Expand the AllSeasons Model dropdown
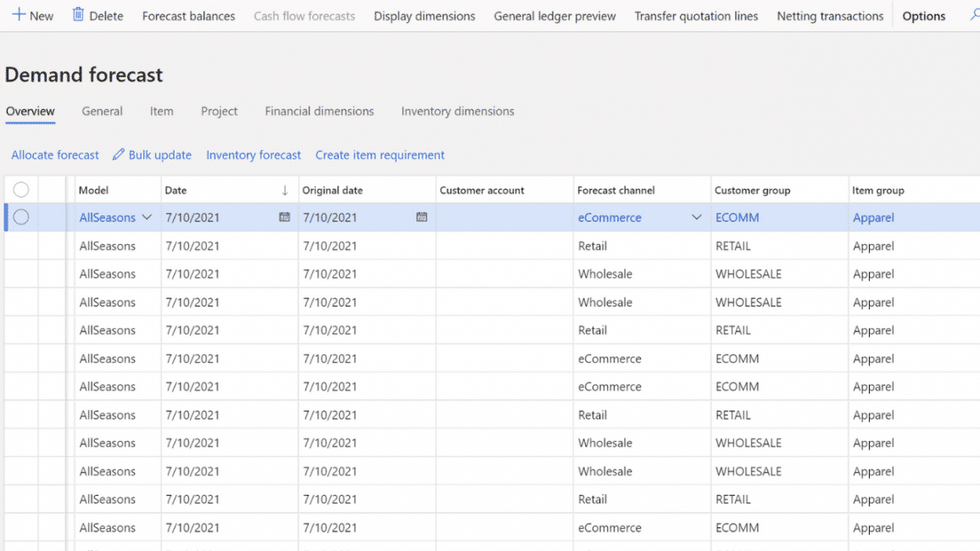980x551 pixels. coord(147,217)
